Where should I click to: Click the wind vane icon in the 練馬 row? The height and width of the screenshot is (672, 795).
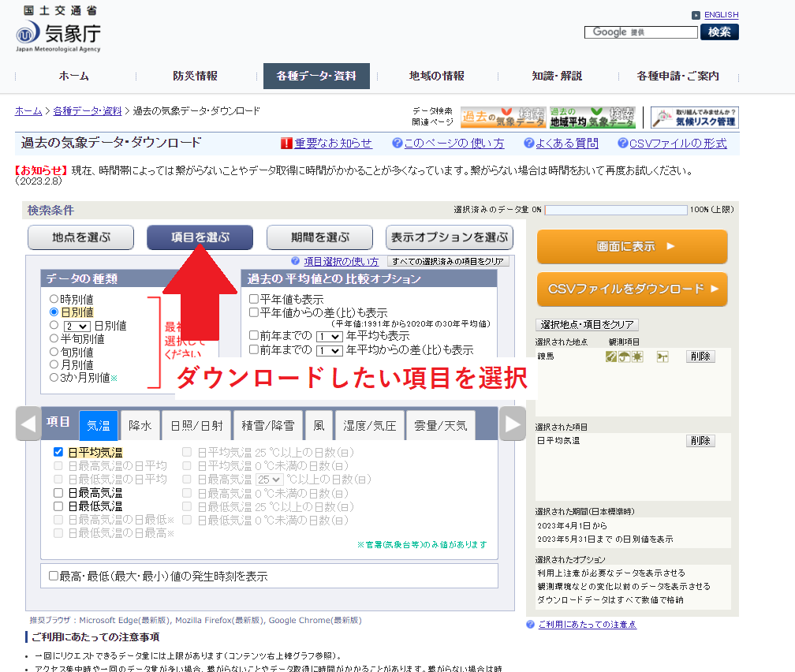662,357
